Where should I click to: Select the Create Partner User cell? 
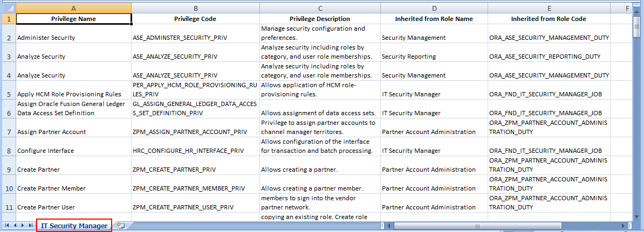(73, 207)
